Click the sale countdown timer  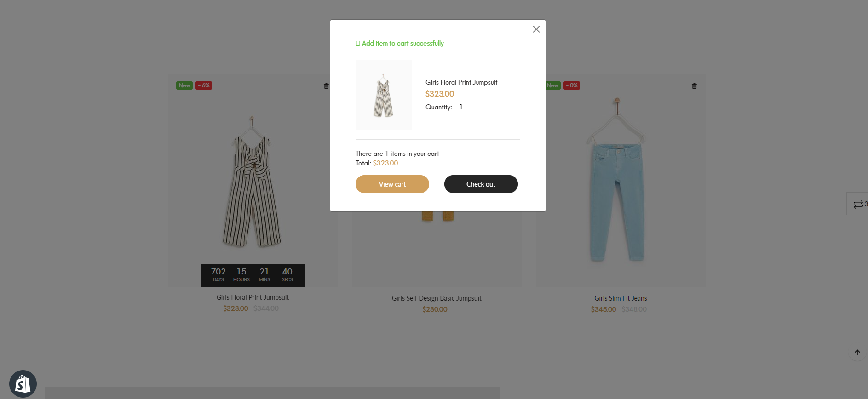click(253, 275)
